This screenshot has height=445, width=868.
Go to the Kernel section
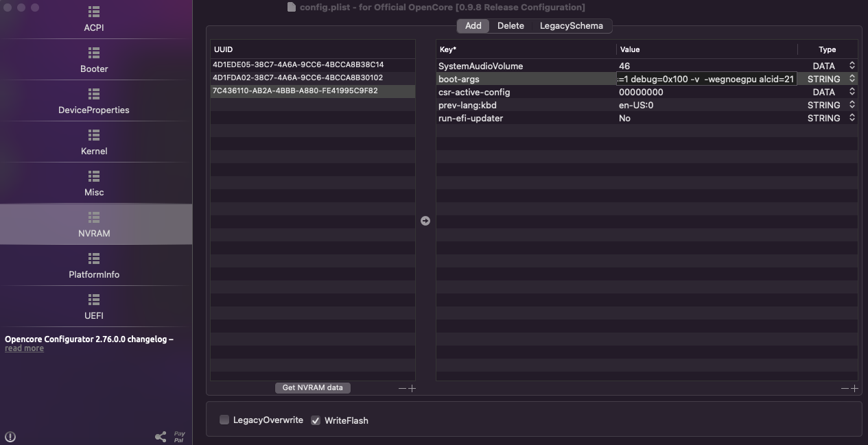94,136
